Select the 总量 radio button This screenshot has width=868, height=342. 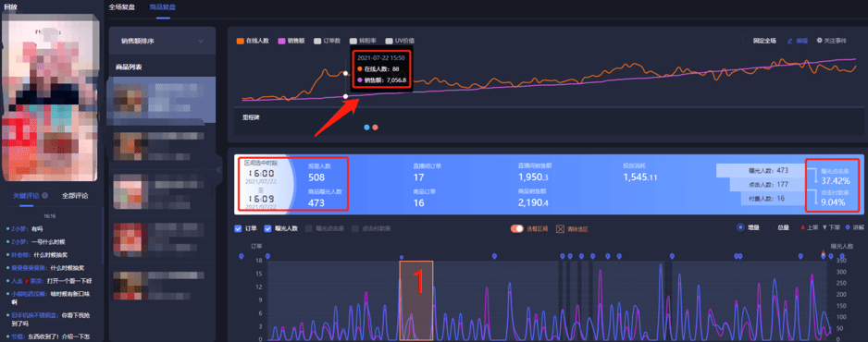(x=771, y=227)
